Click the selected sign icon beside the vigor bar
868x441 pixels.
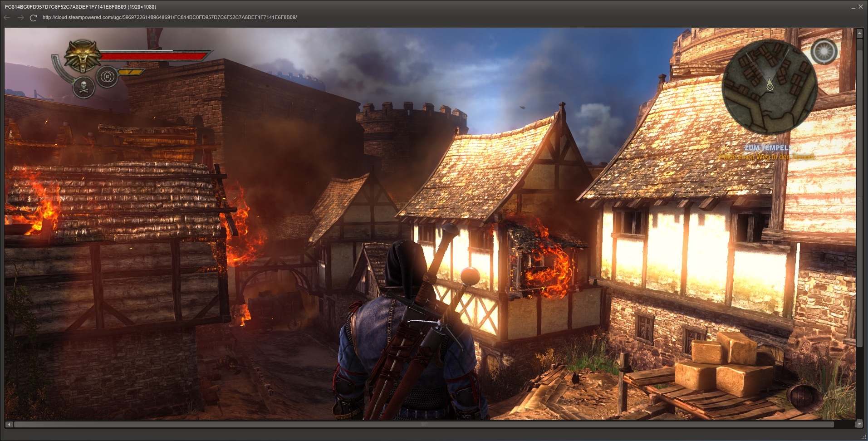(x=108, y=76)
